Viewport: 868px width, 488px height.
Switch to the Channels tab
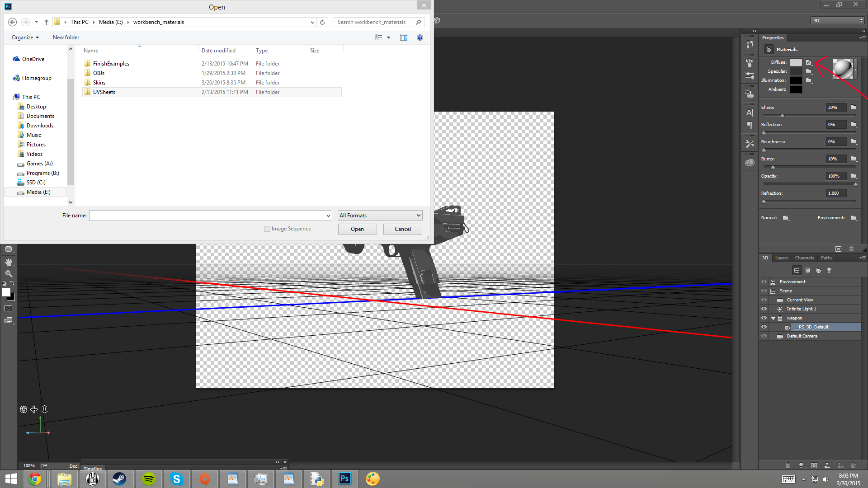(804, 258)
